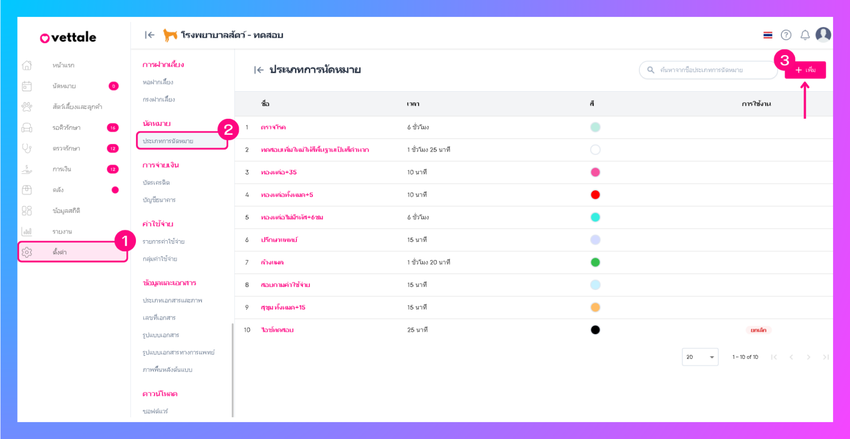Click mint green color swatch in row 1
The width and height of the screenshot is (850, 439).
(x=595, y=127)
